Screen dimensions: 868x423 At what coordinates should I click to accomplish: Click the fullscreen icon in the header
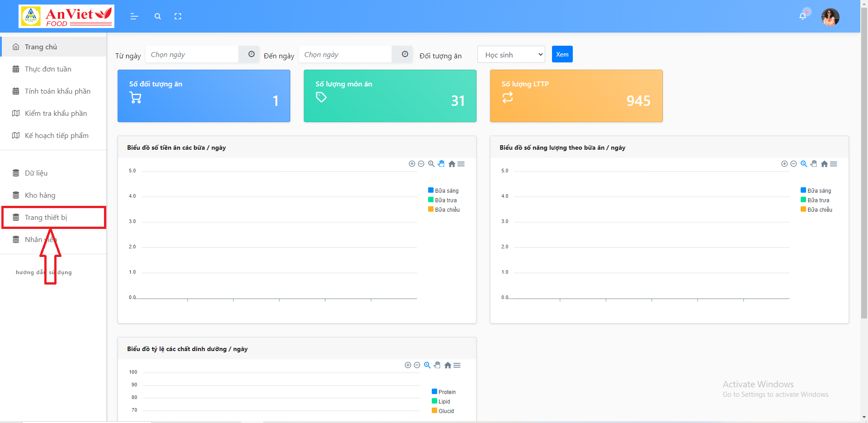coord(178,16)
